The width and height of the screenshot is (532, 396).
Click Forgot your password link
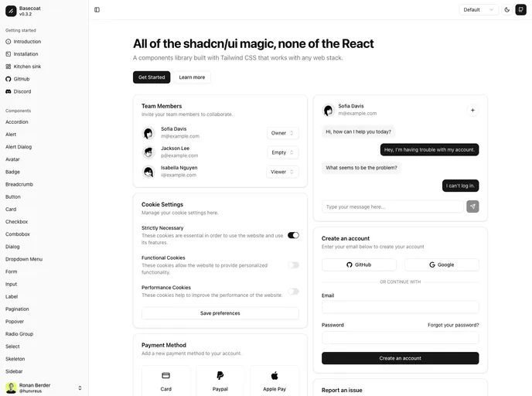(x=453, y=325)
